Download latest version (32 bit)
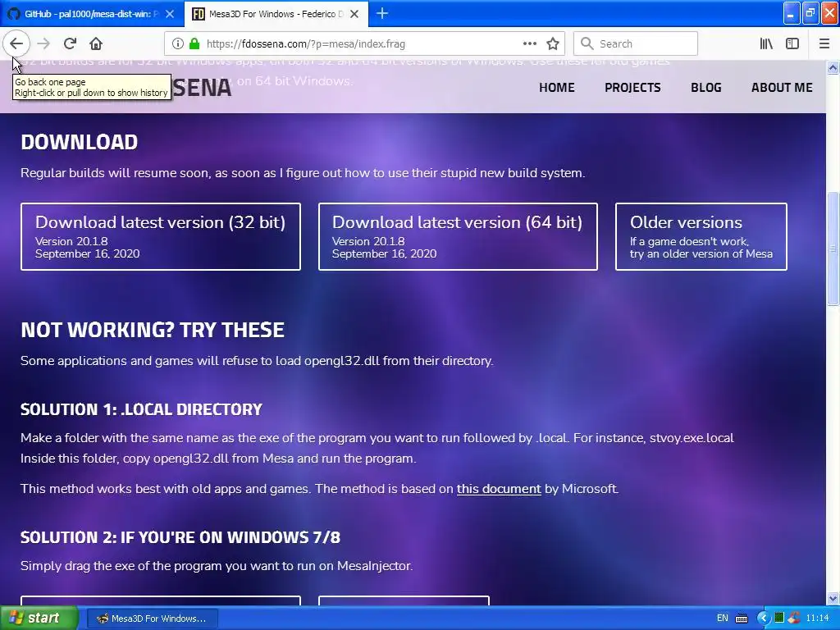Image resolution: width=840 pixels, height=630 pixels. tap(161, 236)
